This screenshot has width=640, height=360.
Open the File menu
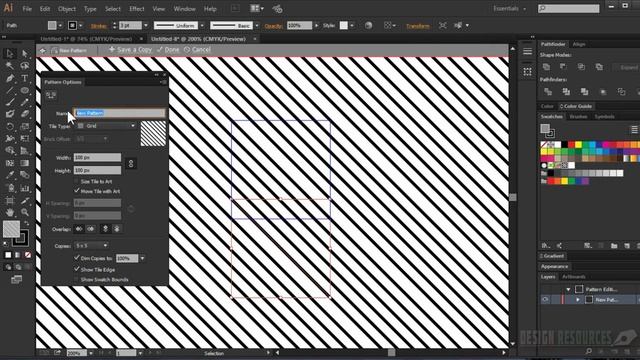coord(27,9)
